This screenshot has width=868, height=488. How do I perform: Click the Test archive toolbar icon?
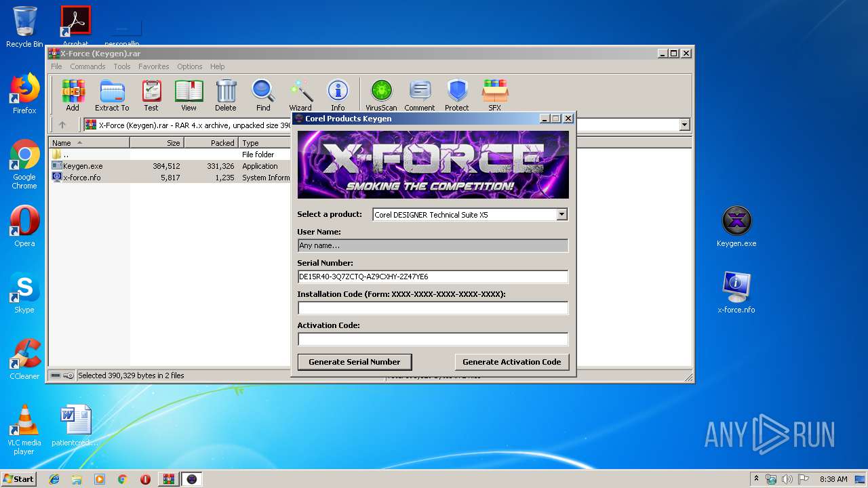(151, 95)
